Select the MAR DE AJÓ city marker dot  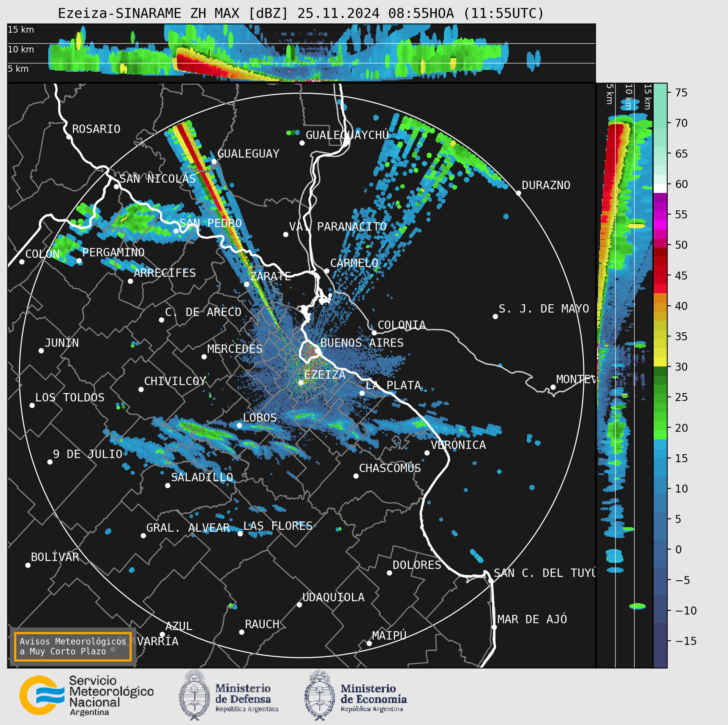(x=494, y=627)
